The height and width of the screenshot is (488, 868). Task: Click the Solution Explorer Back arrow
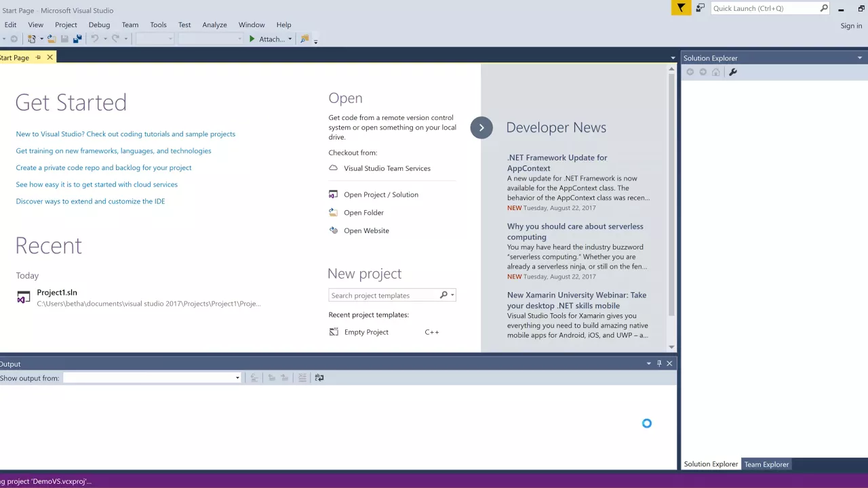pos(690,72)
